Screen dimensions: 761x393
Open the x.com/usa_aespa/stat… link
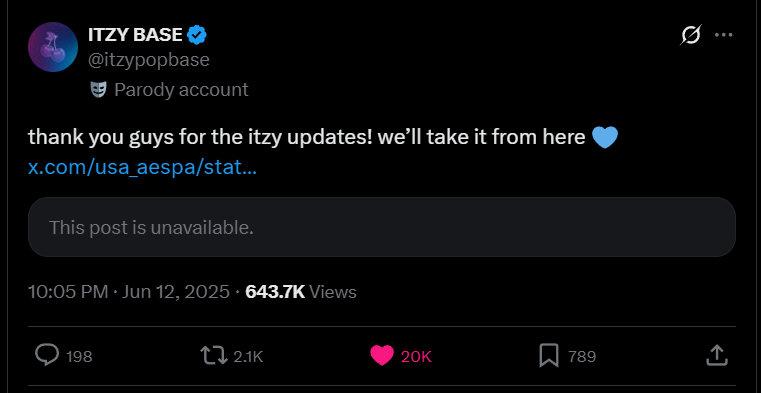pyautogui.click(x=143, y=168)
